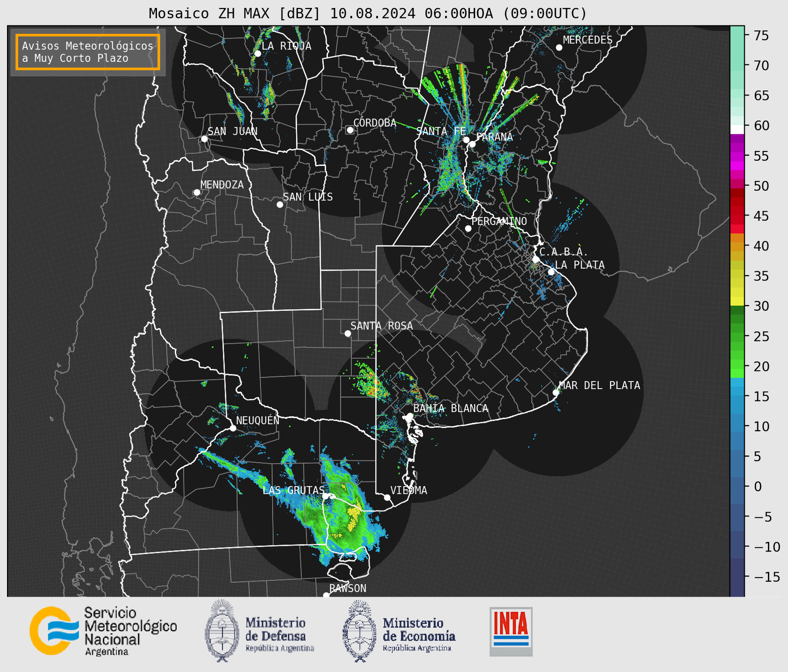
Task: Select the San Luis marker dot
Action: [280, 205]
